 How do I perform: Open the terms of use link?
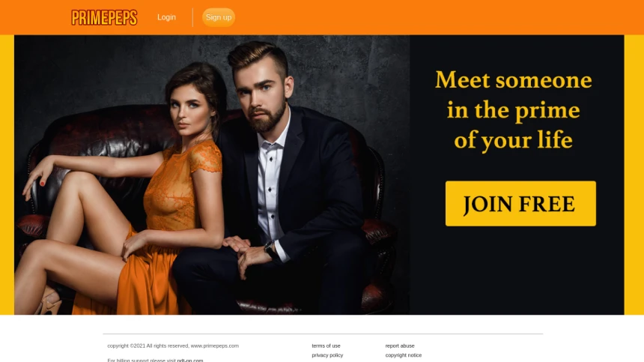(x=326, y=346)
